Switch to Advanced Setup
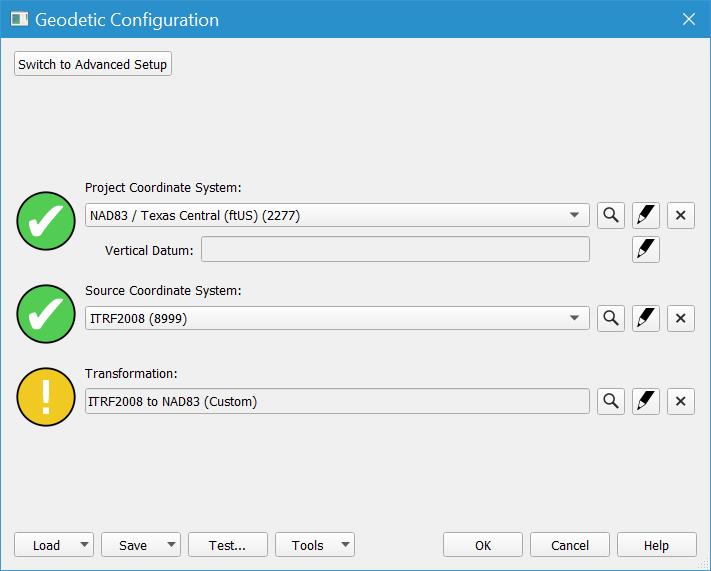Image resolution: width=711 pixels, height=571 pixels. pos(93,64)
